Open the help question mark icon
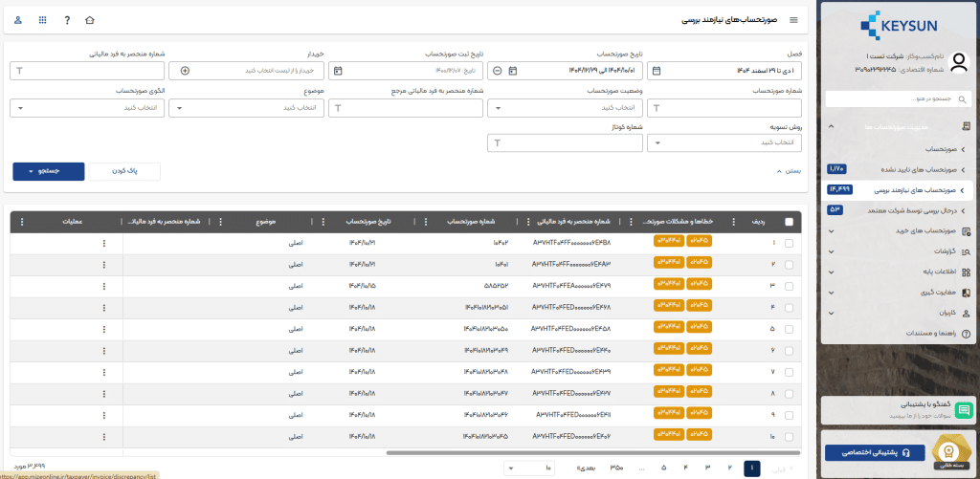Screen dimensions: 980x479 (x=66, y=20)
